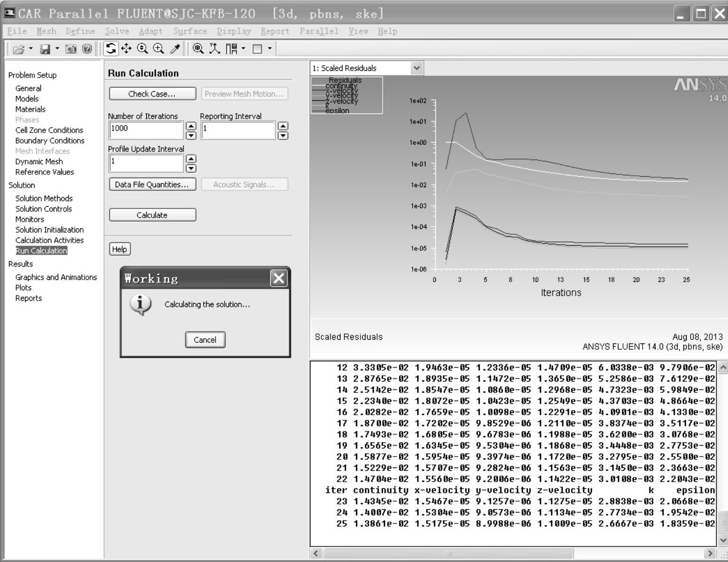Select the probe eyedropper tool

click(x=175, y=48)
